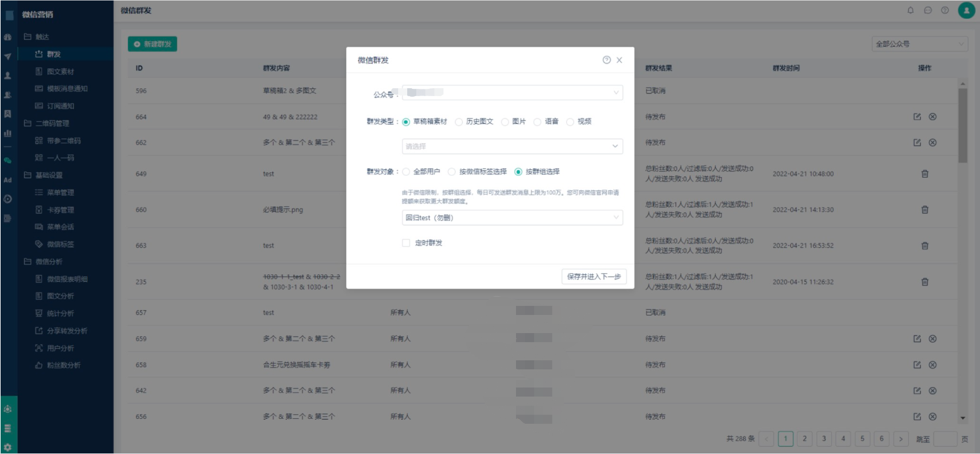Select 全部用户 radio option

coord(406,172)
